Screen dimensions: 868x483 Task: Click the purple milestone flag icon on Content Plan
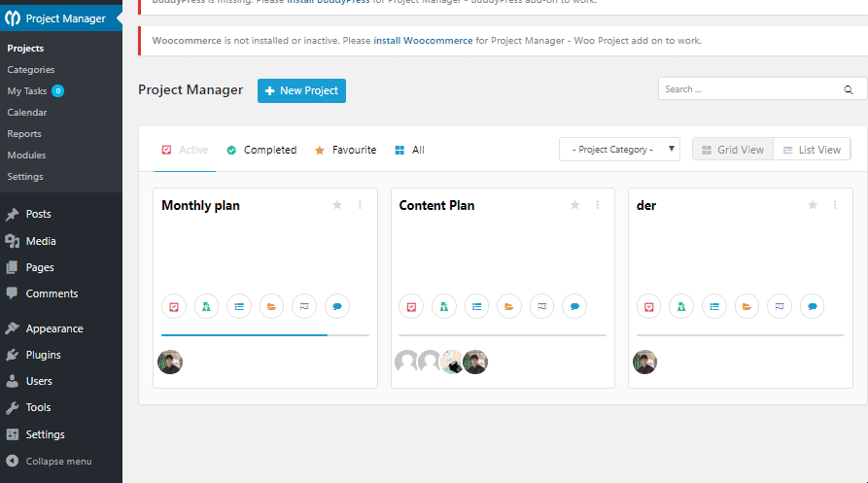pyautogui.click(x=542, y=306)
